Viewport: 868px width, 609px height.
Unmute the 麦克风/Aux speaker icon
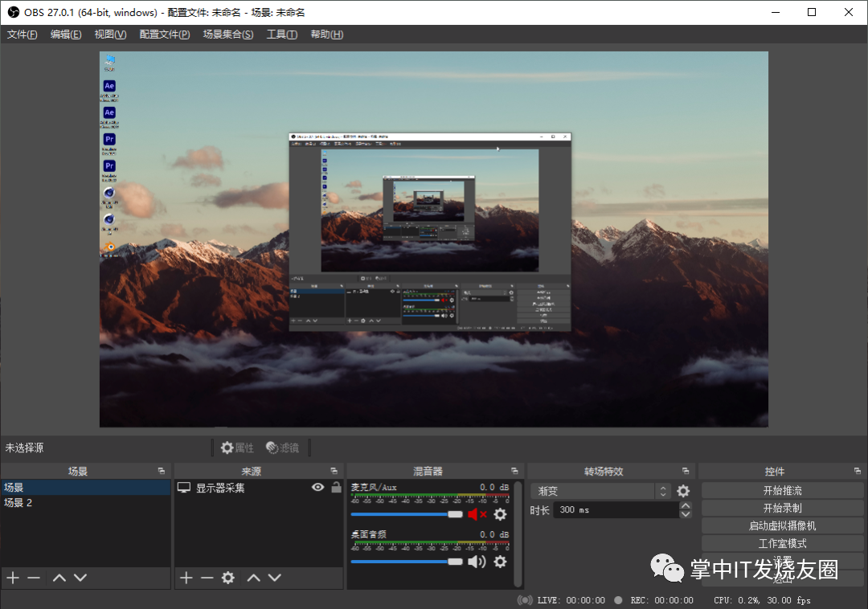click(477, 514)
